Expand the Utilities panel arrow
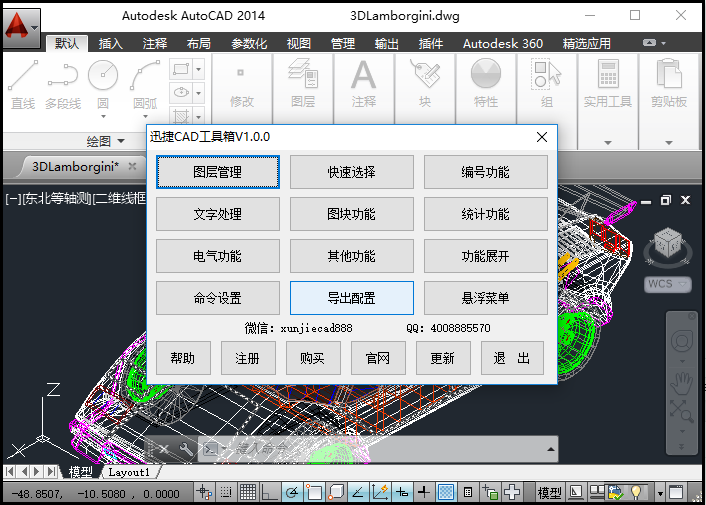The width and height of the screenshot is (706, 505). point(608,143)
